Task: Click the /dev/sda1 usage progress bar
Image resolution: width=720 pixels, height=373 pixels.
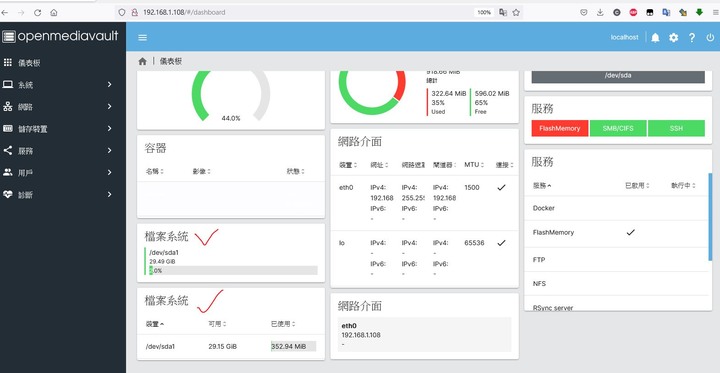Action: pos(233,271)
